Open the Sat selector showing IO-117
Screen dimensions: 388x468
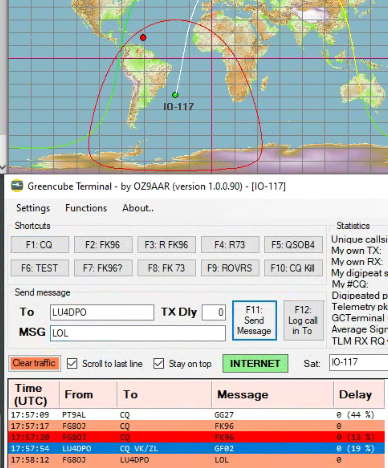[x=359, y=362]
